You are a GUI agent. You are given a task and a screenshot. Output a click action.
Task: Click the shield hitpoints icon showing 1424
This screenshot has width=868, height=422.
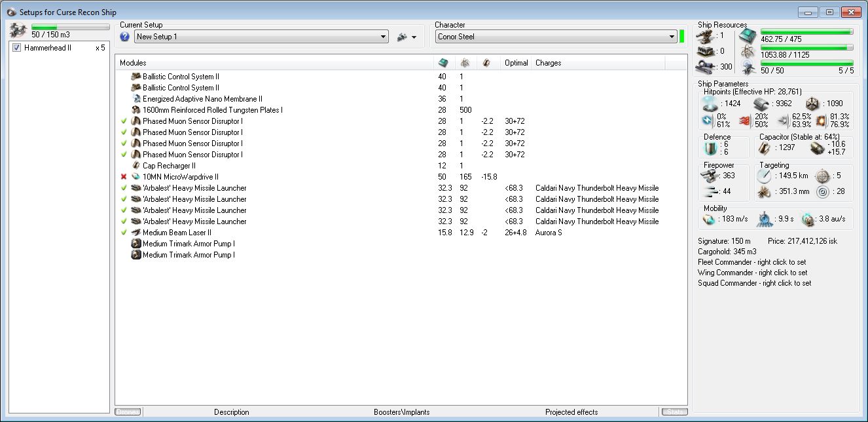click(710, 104)
